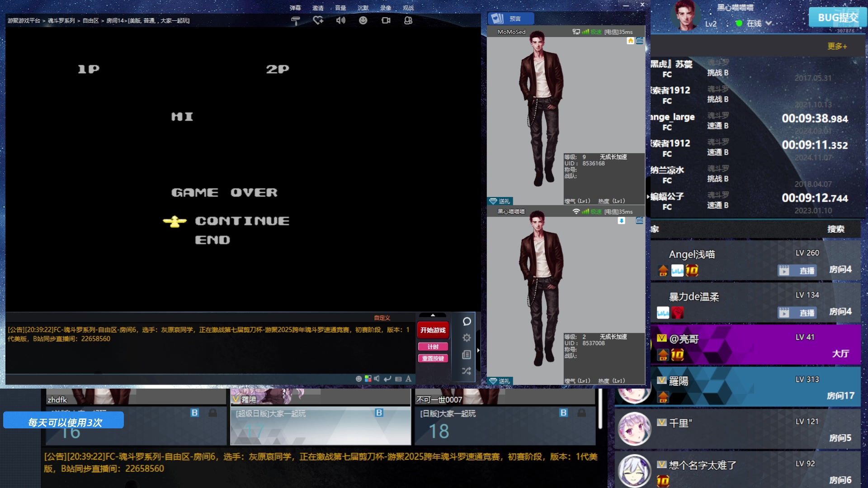
Task: Click the speaker 音量 volume icon
Action: click(x=340, y=20)
